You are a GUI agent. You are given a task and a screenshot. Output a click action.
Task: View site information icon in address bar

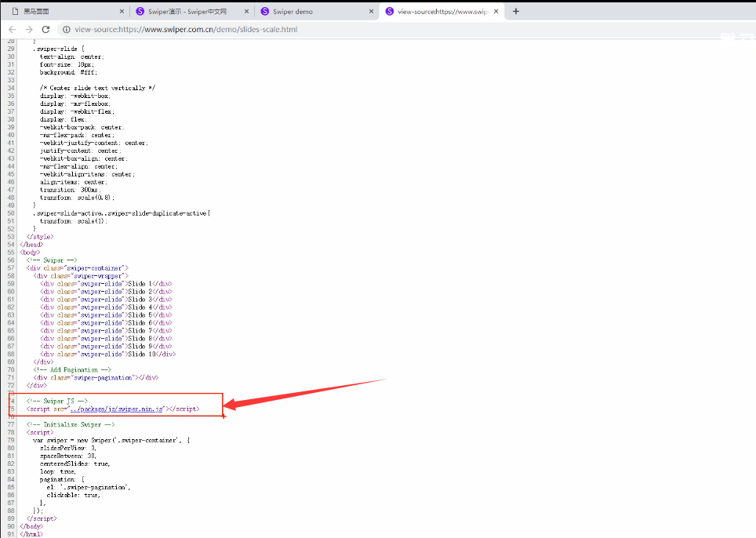click(x=67, y=29)
